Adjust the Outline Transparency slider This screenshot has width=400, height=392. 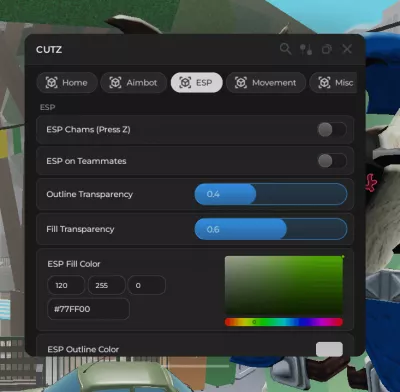[271, 194]
